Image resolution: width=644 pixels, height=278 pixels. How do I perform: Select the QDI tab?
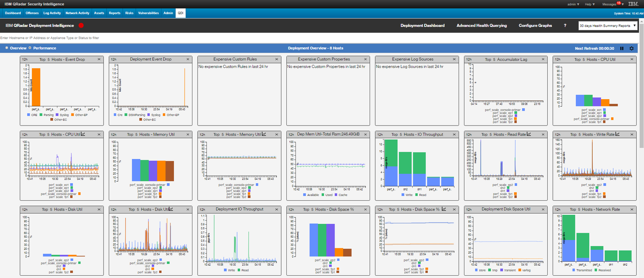180,13
